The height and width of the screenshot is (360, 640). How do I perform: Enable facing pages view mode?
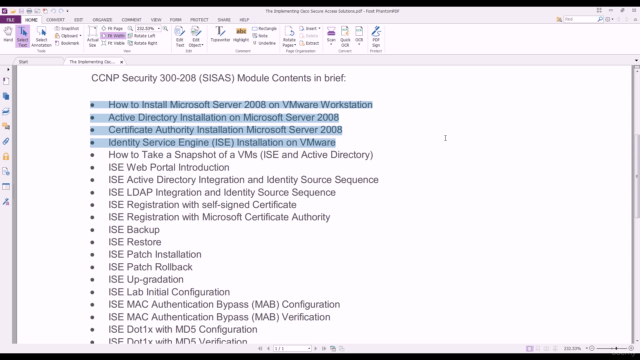point(547,349)
